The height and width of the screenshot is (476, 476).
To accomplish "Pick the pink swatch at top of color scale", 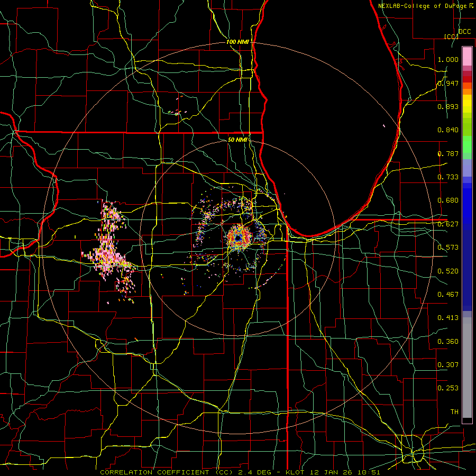I will (467, 57).
